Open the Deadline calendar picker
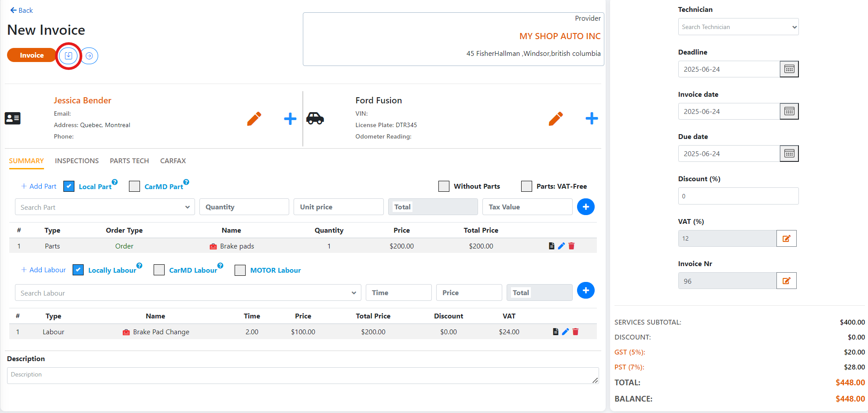This screenshot has height=413, width=868. click(x=789, y=69)
